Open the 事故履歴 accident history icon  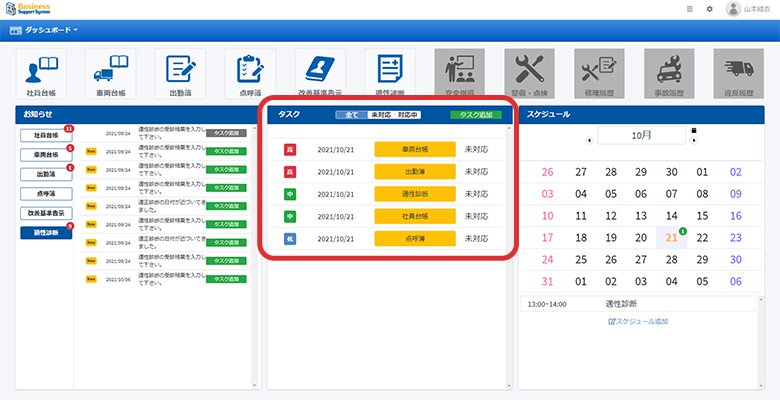(x=669, y=72)
